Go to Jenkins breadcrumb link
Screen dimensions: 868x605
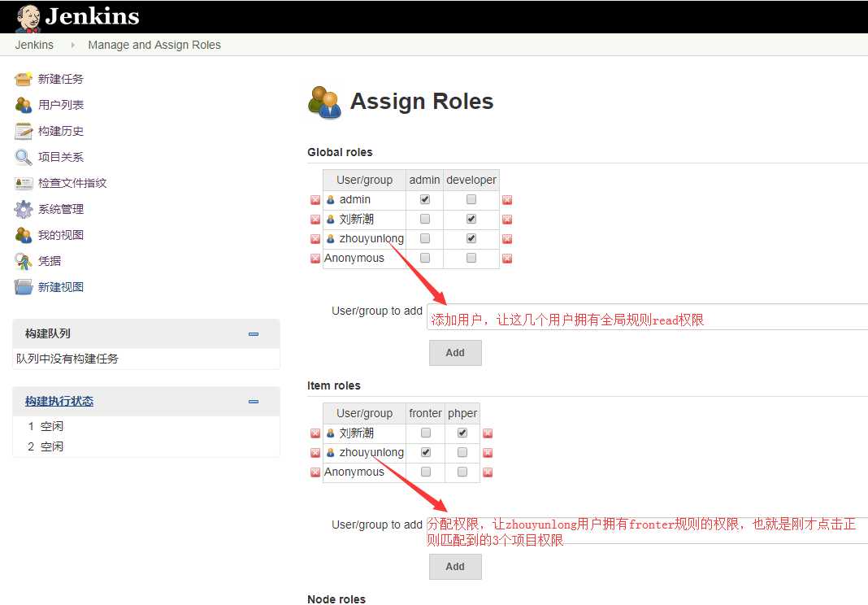(x=34, y=45)
